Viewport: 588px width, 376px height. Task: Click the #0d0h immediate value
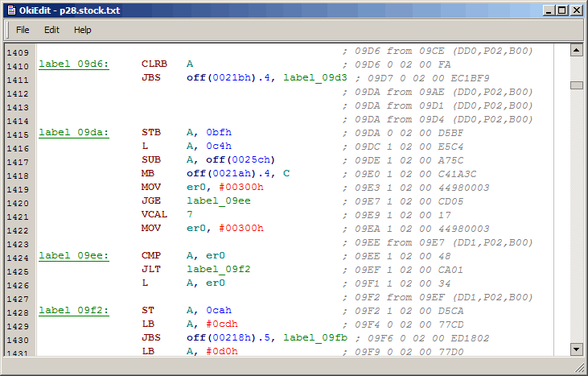tap(222, 351)
